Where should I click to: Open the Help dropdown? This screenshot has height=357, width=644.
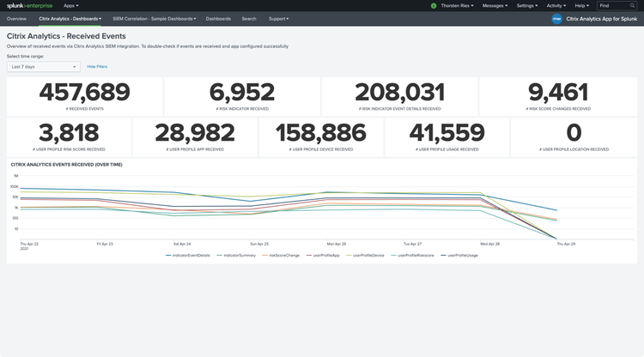581,6
